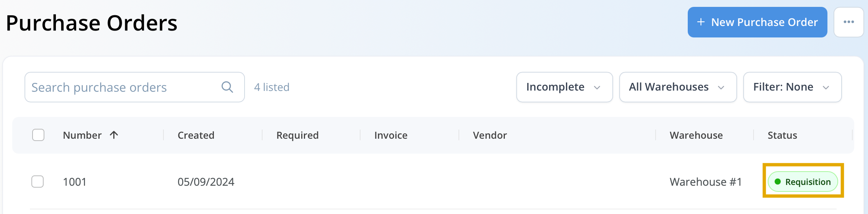Click the magnifier search icon
Image resolution: width=868 pixels, height=214 pixels.
point(227,87)
